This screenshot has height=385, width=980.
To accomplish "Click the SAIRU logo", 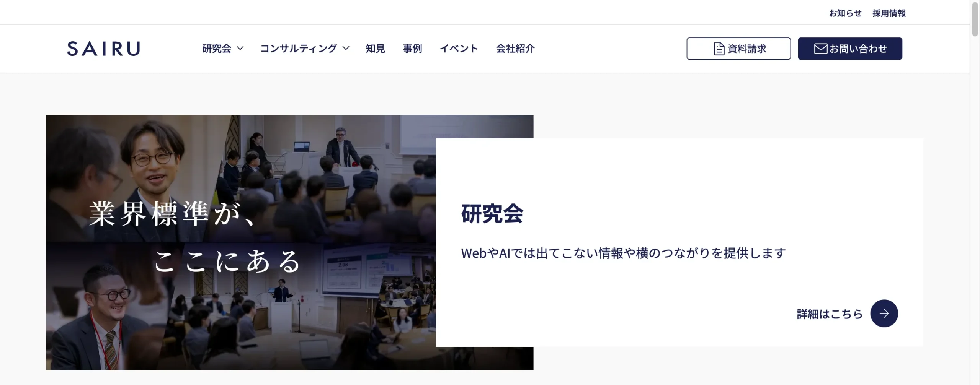I will tap(103, 49).
